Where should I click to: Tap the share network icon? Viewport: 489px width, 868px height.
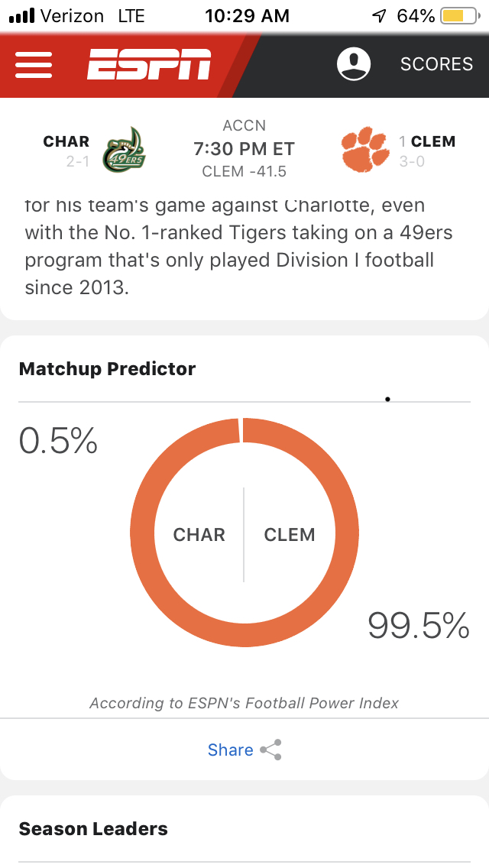271,750
